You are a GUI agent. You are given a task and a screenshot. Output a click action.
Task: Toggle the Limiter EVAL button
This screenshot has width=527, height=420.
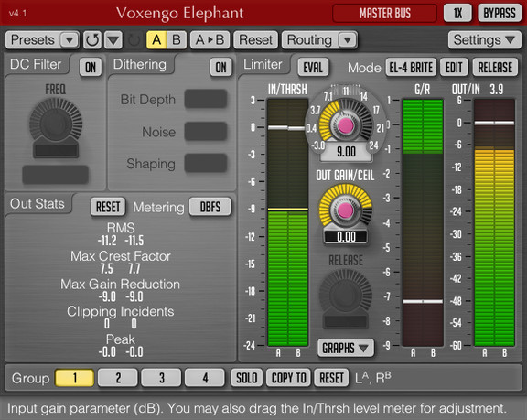313,68
